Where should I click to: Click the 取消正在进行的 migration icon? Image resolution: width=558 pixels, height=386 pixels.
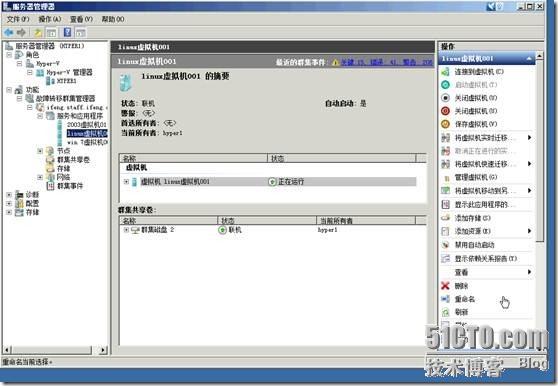[x=446, y=151]
